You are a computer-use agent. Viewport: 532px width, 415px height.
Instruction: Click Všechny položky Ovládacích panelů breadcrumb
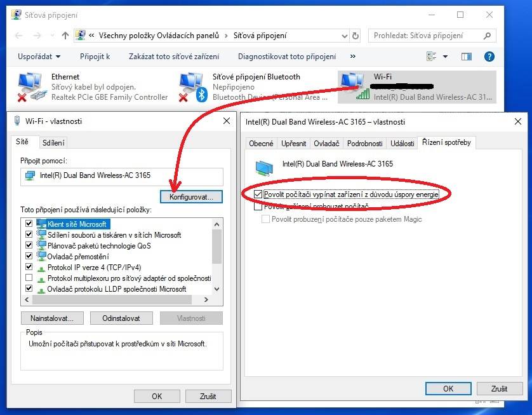[x=159, y=36]
